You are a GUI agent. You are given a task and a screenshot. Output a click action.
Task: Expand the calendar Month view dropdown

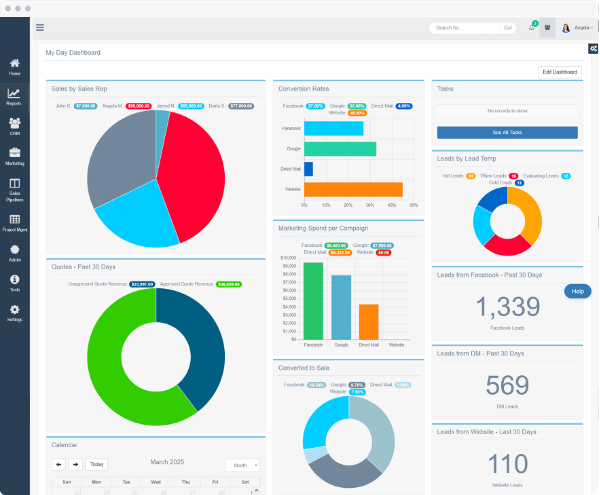242,465
